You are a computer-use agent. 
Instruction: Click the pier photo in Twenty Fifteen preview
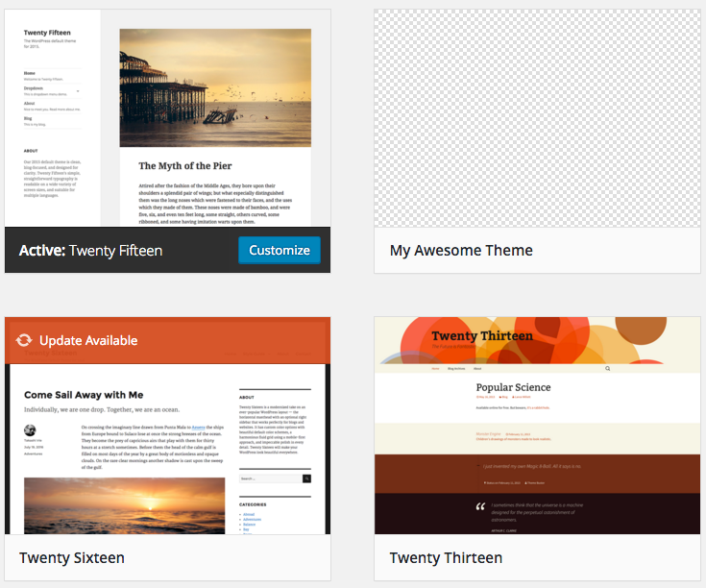click(x=215, y=87)
